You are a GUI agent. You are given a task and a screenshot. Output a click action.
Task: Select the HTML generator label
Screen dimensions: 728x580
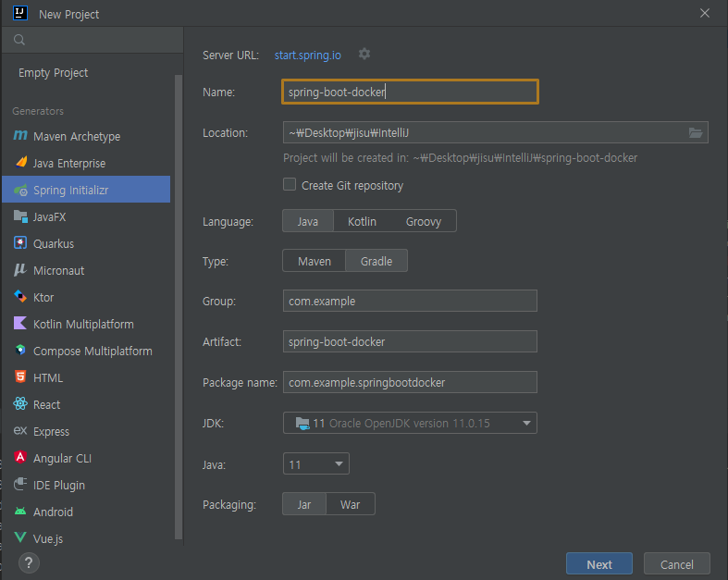pos(48,377)
